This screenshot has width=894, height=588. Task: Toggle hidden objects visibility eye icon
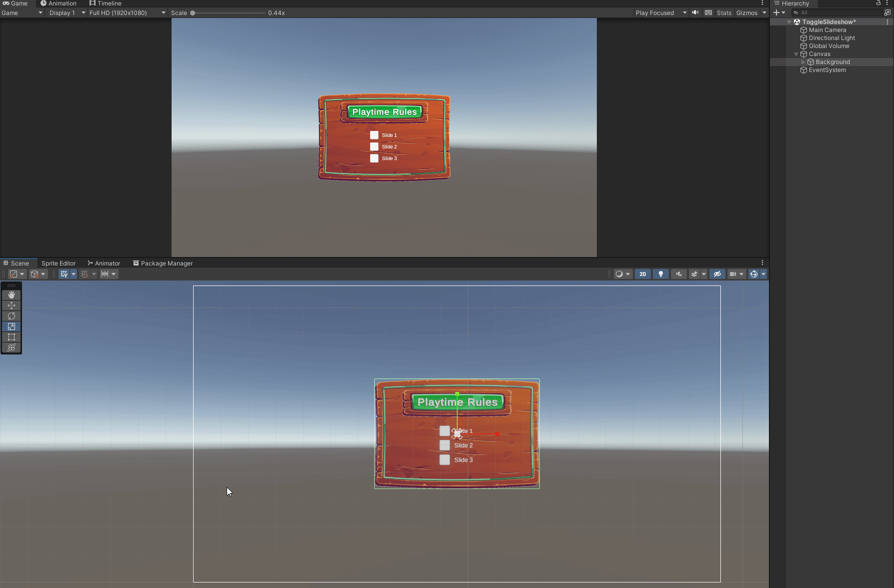tap(717, 274)
